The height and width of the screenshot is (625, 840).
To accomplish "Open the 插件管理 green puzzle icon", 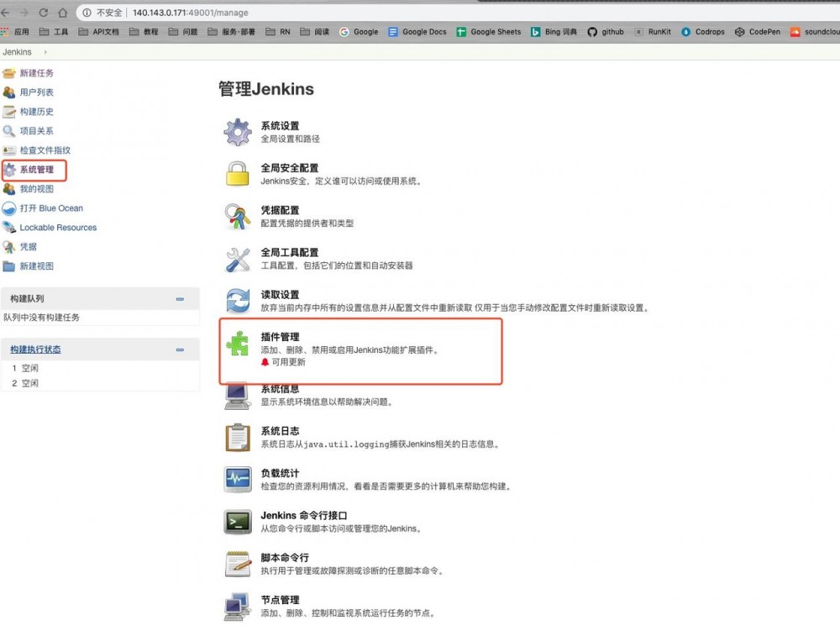I will [x=238, y=344].
